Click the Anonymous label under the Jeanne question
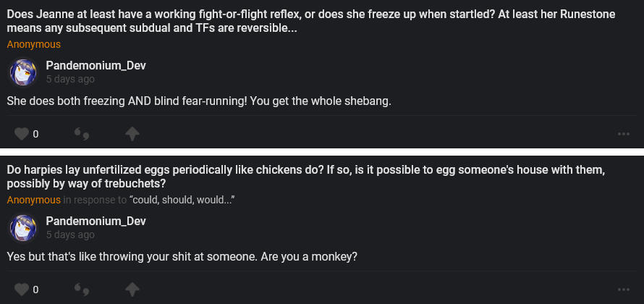The height and width of the screenshot is (304, 644). pyautogui.click(x=33, y=44)
